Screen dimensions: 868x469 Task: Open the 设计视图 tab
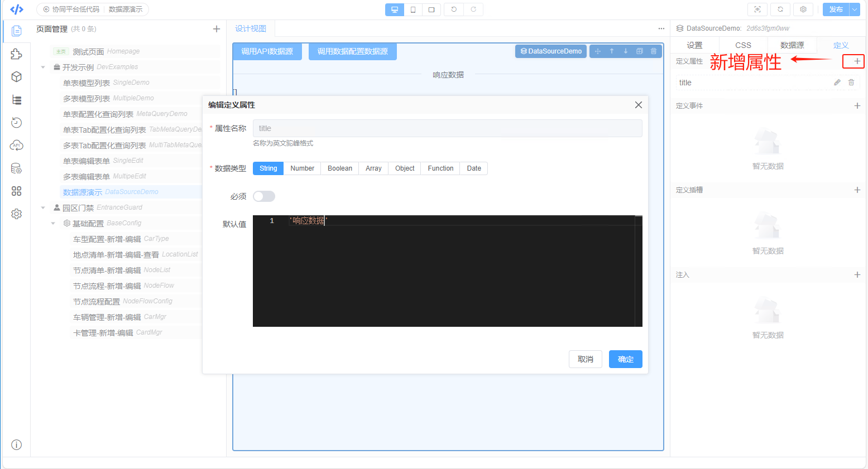click(251, 28)
